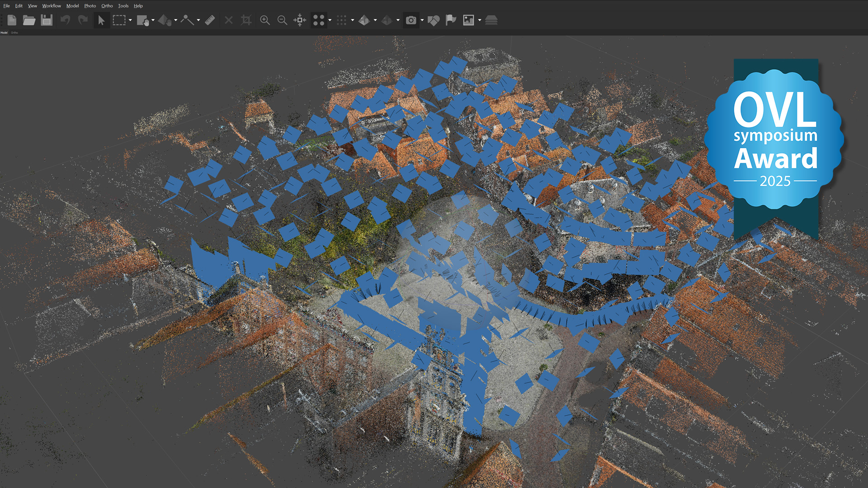This screenshot has height=488, width=868.
Task: Open the Workflow menu
Action: point(52,6)
